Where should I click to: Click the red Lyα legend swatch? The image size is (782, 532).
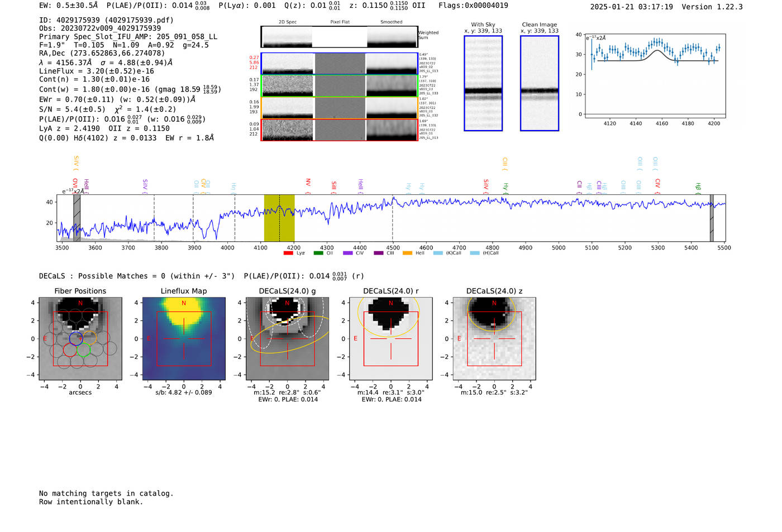click(x=288, y=253)
